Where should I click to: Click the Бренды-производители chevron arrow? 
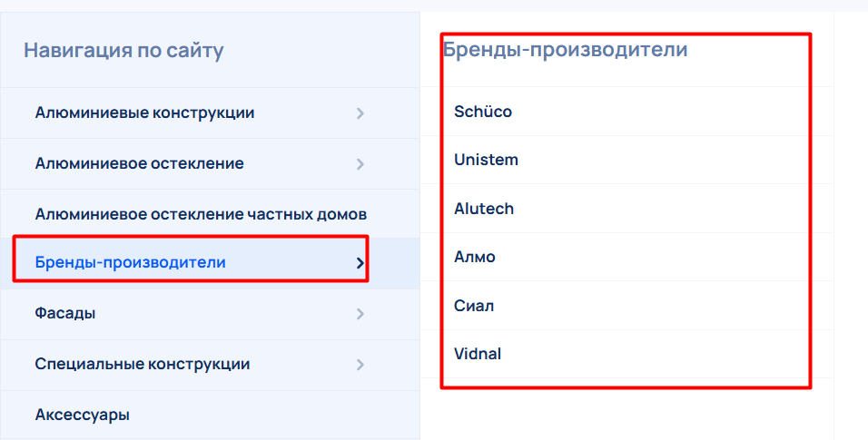pyautogui.click(x=360, y=263)
